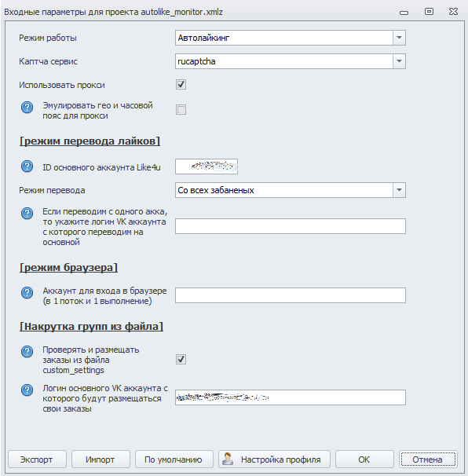Toggle 'Проверять и размещать заказы' checkbox
Viewport: 468px width, 476px height.
[x=181, y=360]
